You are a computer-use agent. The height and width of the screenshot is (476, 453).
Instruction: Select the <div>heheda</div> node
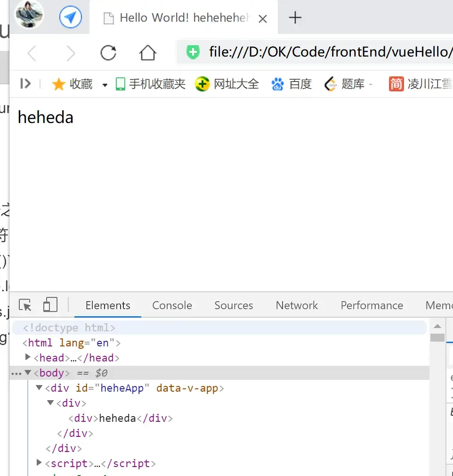[x=121, y=419]
